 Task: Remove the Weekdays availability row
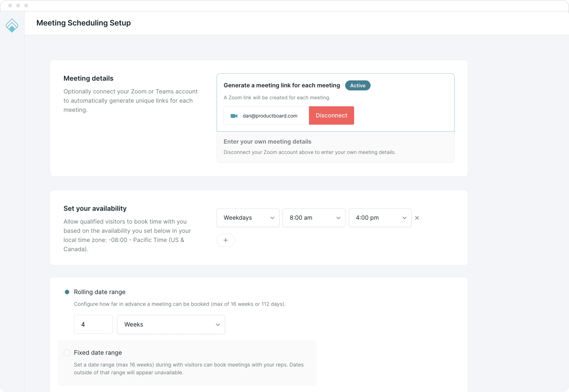coord(417,218)
